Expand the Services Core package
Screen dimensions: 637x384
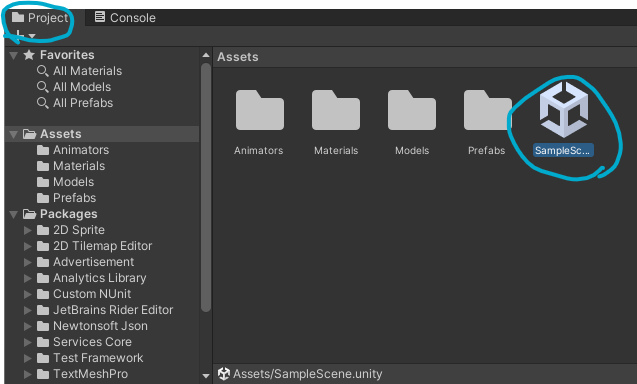[28, 342]
